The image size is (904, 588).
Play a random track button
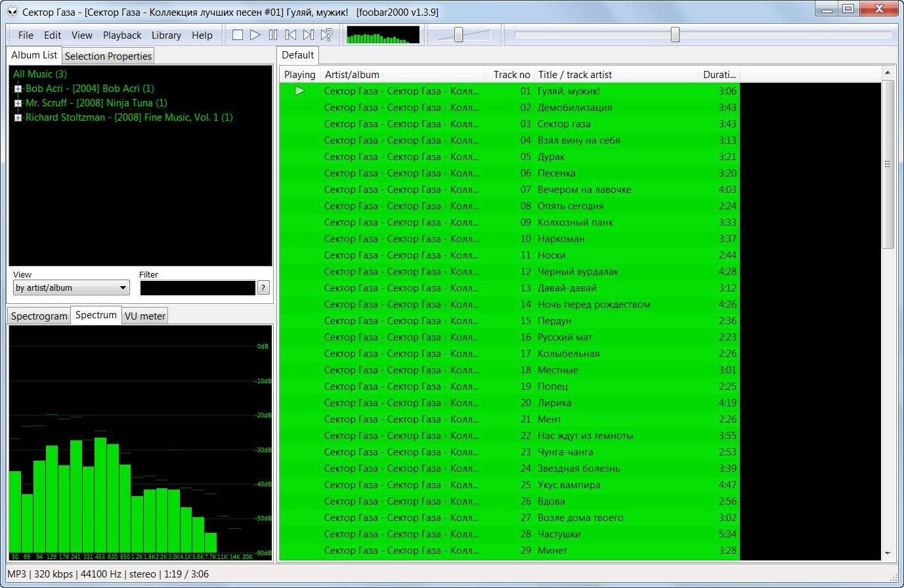coord(326,35)
